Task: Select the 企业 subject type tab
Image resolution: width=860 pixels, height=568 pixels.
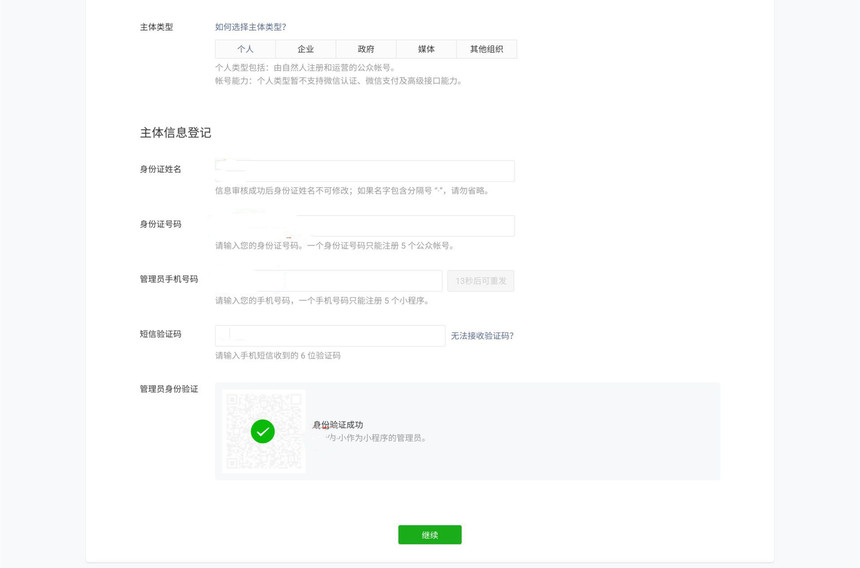Action: click(x=305, y=49)
